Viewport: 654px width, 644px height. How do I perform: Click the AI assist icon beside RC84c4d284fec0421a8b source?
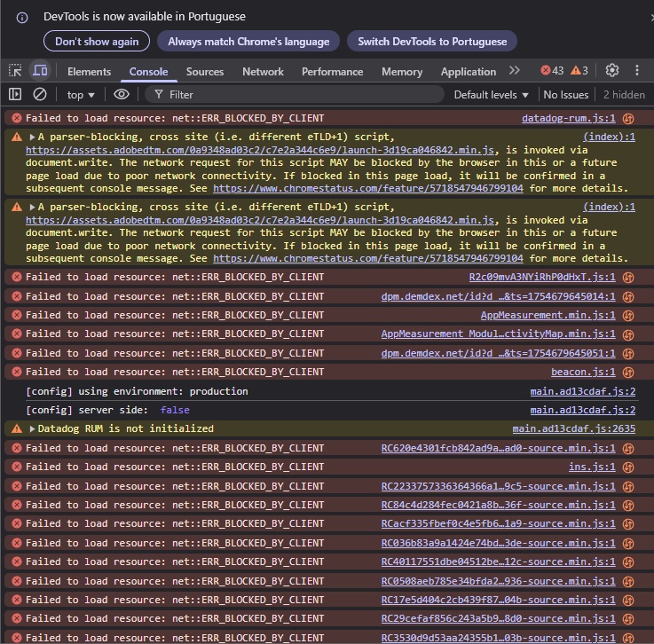coord(628,506)
